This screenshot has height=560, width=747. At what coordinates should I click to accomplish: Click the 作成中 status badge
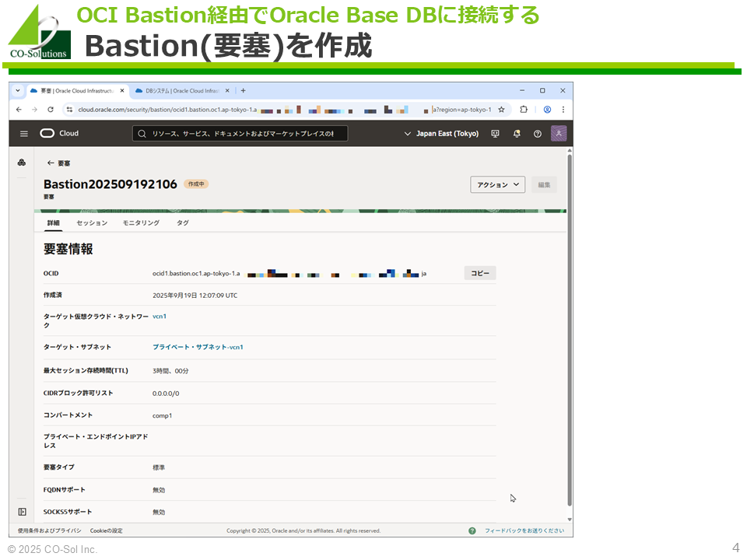tap(196, 184)
